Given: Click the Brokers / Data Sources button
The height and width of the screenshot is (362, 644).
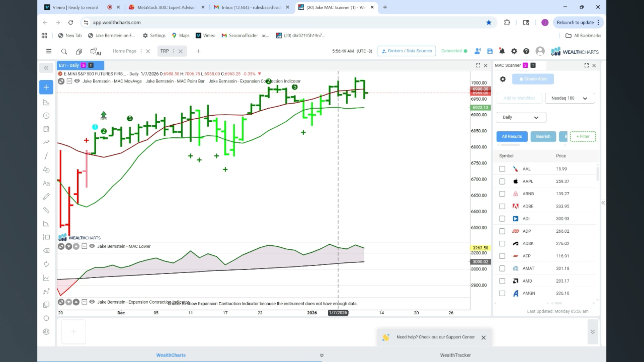Looking at the screenshot, I should (x=407, y=51).
